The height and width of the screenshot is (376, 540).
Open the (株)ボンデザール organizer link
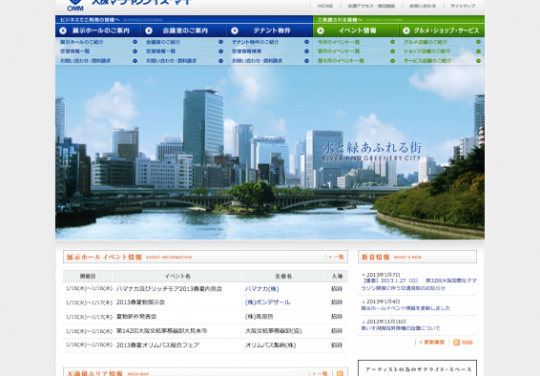[x=267, y=302]
